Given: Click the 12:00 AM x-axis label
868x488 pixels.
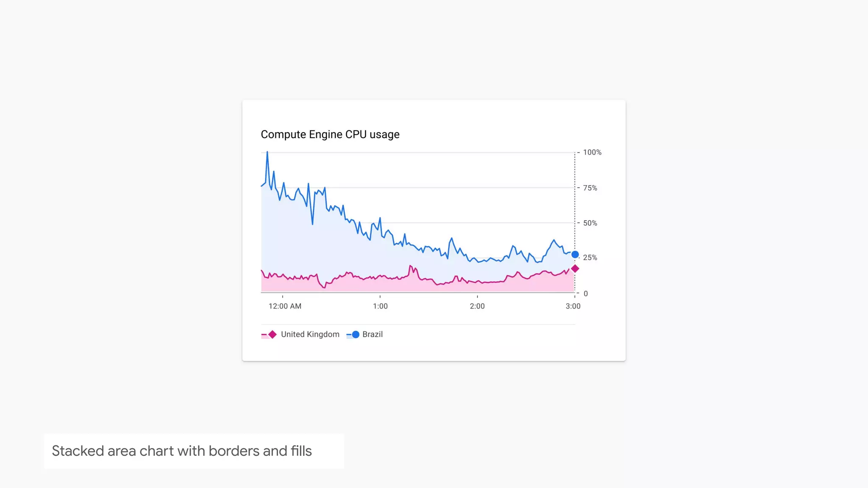Looking at the screenshot, I should pos(285,306).
